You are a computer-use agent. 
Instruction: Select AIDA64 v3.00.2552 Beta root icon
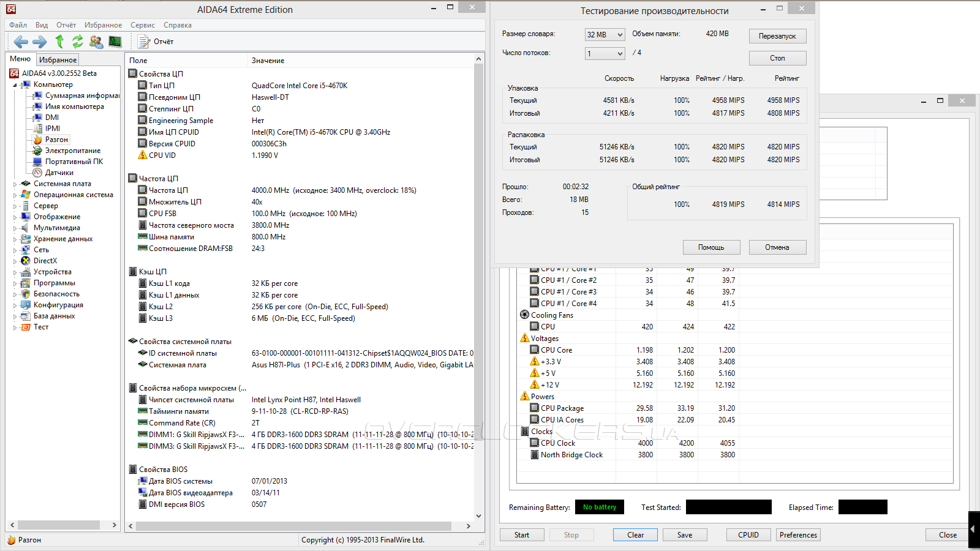(x=14, y=73)
